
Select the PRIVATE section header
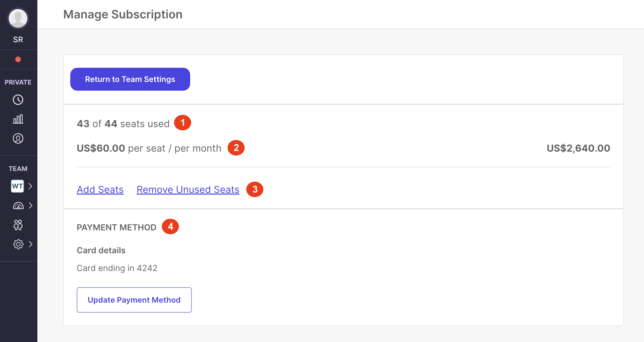click(x=18, y=82)
